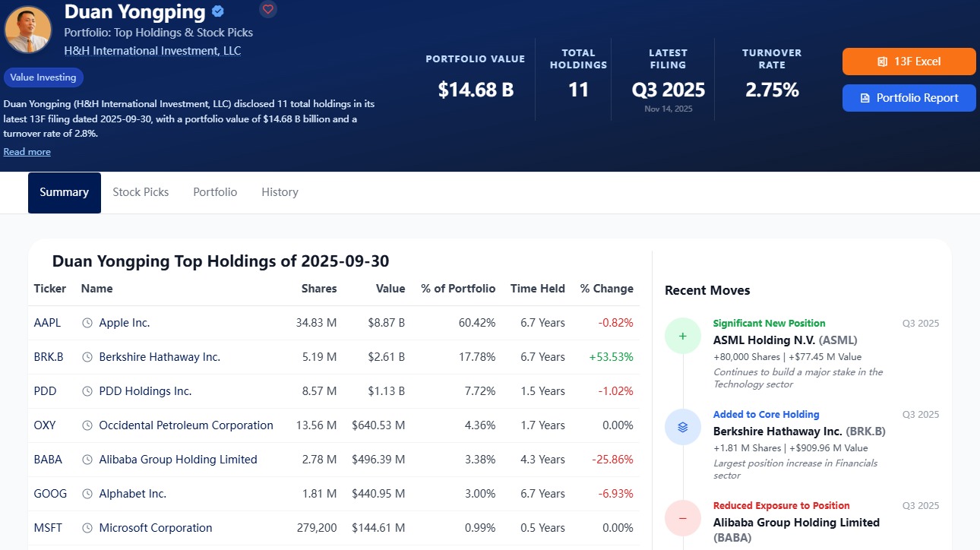980x550 pixels.
Task: Click the clock icon beside Apple Inc.
Action: pos(87,323)
